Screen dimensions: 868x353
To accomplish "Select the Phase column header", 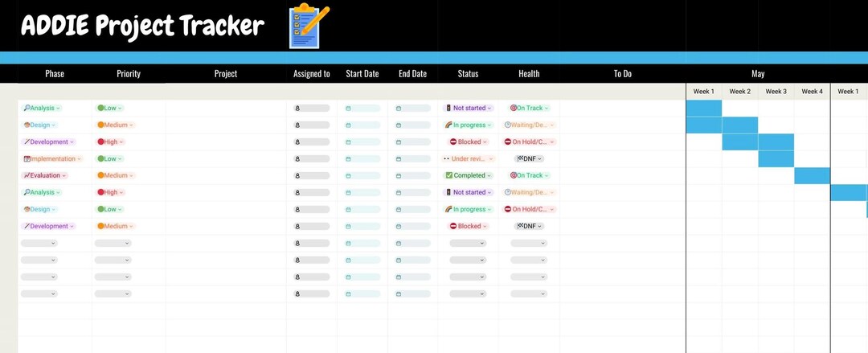I will 55,74.
